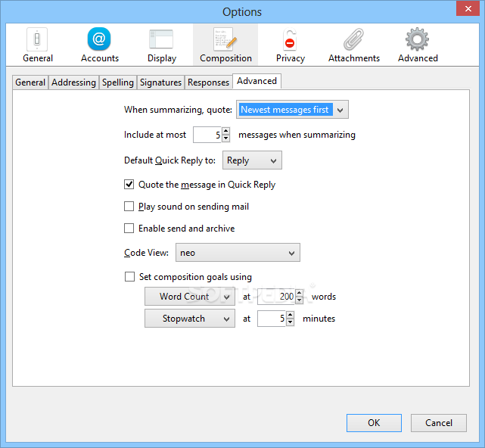
Task: Click the 200 words input field
Action: [276, 297]
